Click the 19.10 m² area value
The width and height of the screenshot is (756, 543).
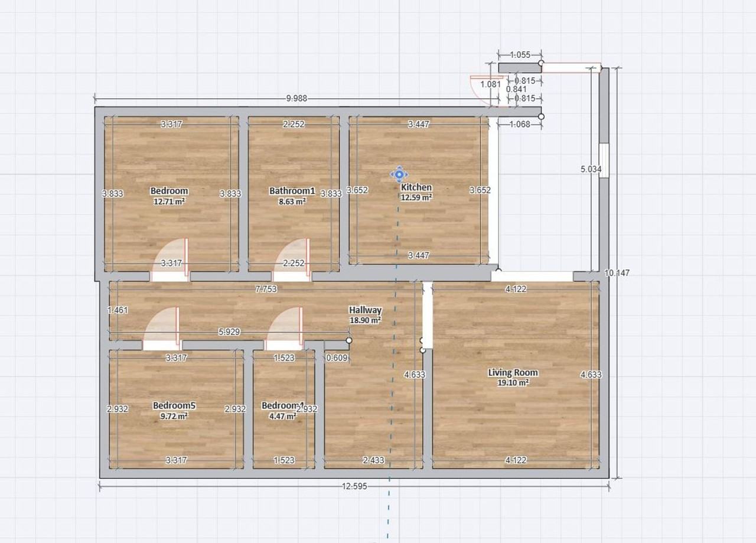[513, 382]
